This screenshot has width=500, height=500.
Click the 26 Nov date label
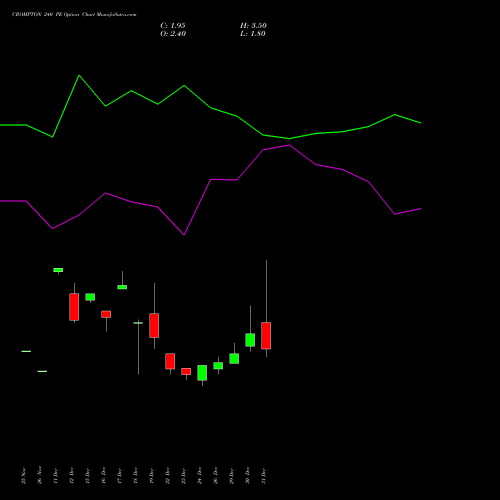[x=39, y=476]
